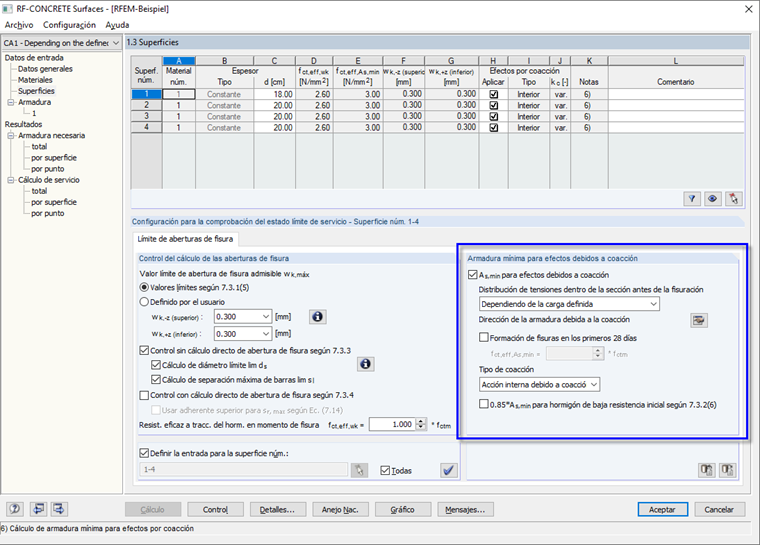760x545 pixels.
Task: Click the first of the two settings icons under the coacción panel
Action: tap(707, 469)
